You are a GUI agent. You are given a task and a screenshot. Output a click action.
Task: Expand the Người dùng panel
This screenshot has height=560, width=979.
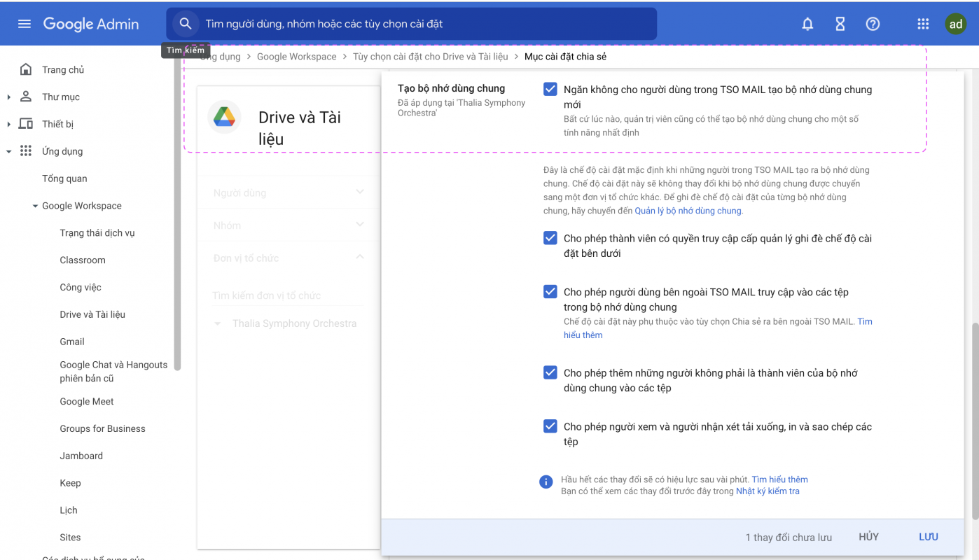point(360,192)
